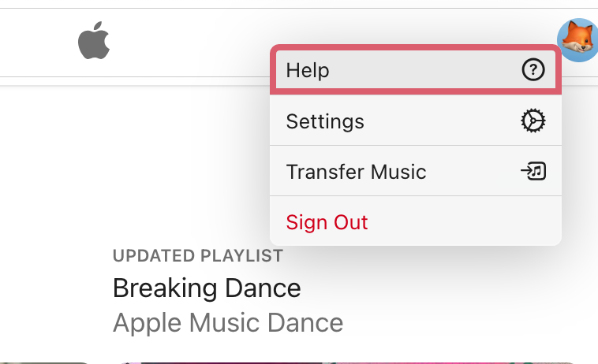Screen dimensions: 598x364
Task: Click the Transfer Music arrow-and-note icon
Action: 533,171
